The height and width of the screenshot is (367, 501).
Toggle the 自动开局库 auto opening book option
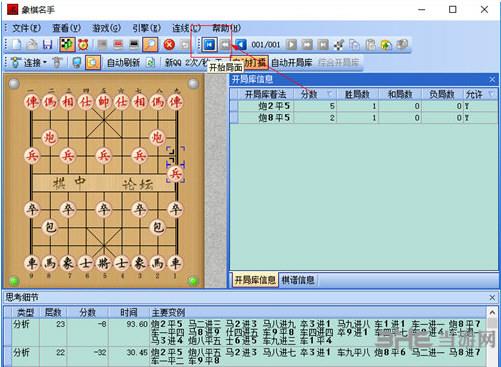click(292, 63)
